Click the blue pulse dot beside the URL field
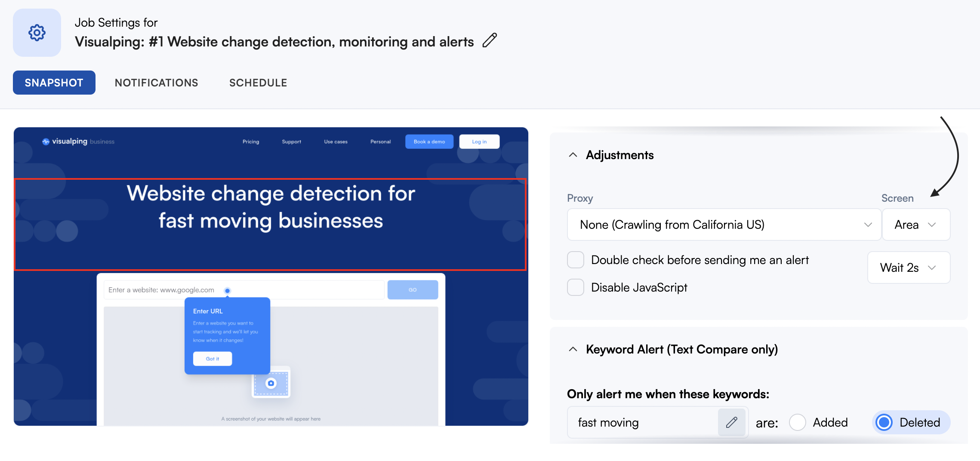Viewport: 980px width, 461px height. coord(227,291)
